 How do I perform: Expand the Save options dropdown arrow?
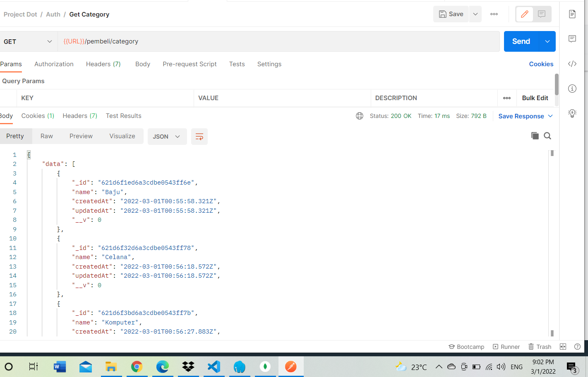[475, 14]
